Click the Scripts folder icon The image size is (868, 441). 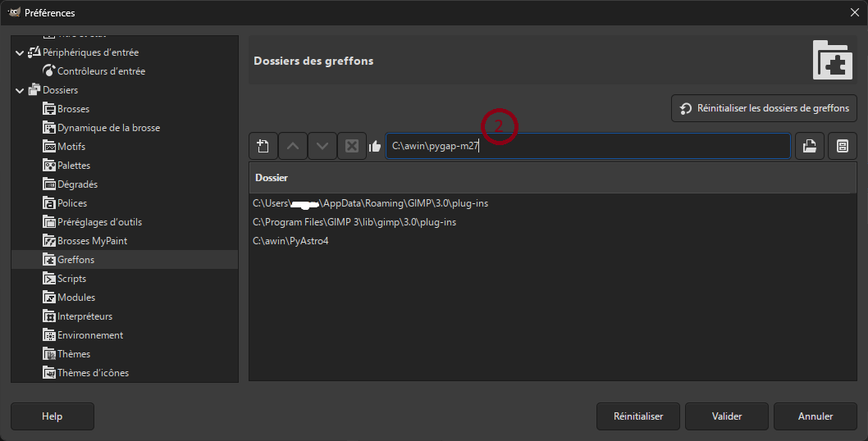49,279
